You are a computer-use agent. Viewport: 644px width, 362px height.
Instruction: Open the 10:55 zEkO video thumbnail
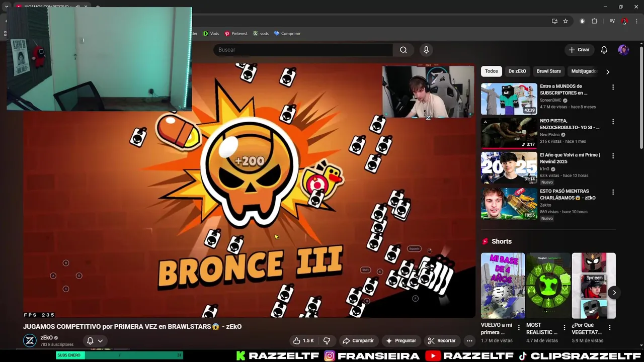coord(509,204)
